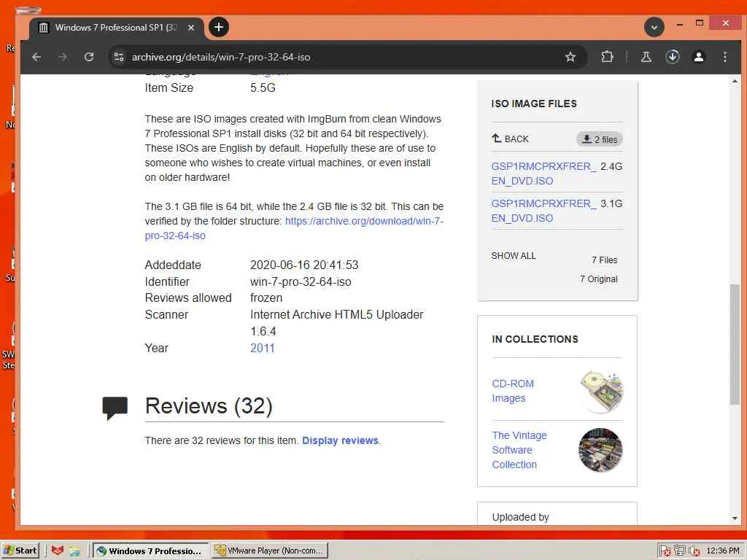This screenshot has height=560, width=747.
Task: Click the volume tray icon
Action: click(x=694, y=551)
